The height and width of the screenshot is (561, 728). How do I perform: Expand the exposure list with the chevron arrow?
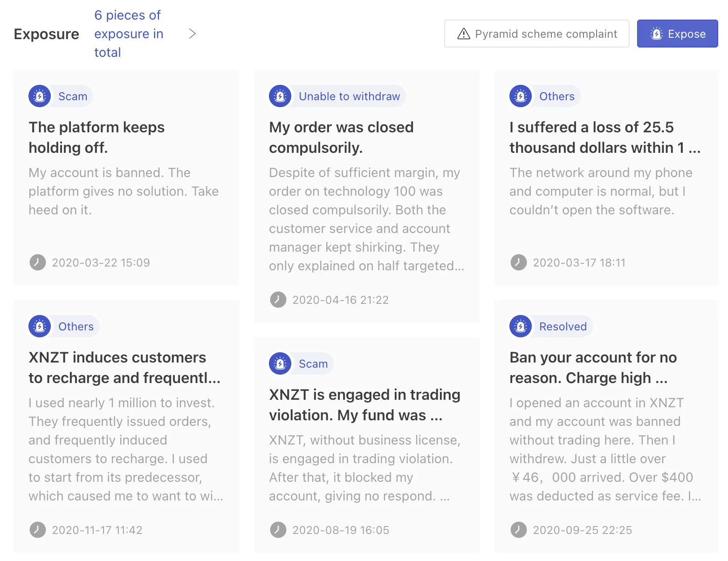coord(192,34)
